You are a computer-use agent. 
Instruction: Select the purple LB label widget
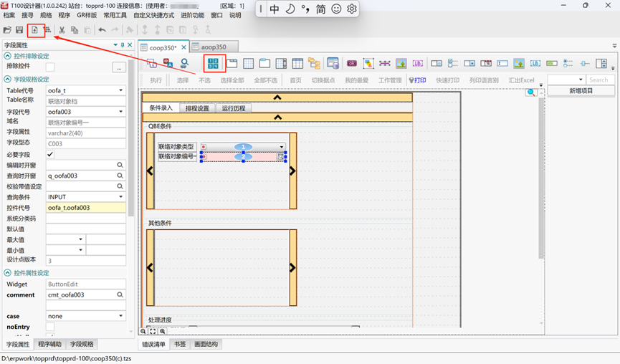click(418, 63)
